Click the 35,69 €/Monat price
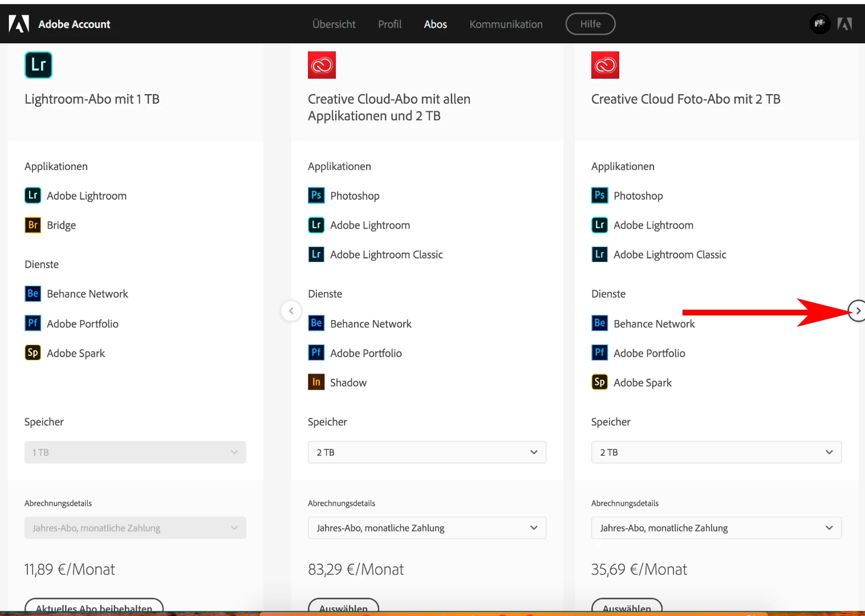This screenshot has height=616, width=865. coord(639,569)
